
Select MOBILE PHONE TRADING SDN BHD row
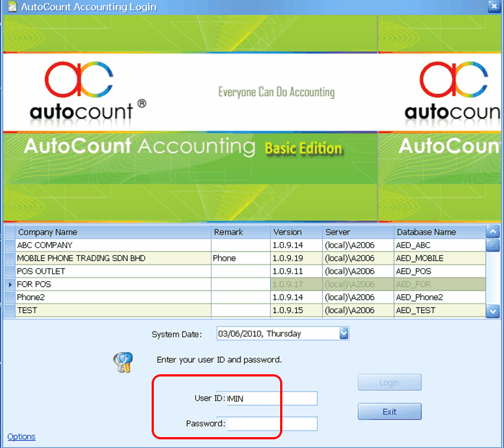tap(245, 258)
